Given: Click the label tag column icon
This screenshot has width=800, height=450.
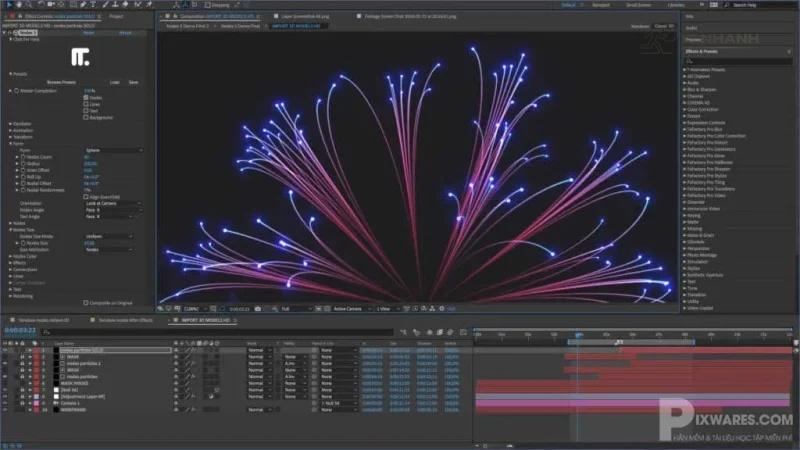Looking at the screenshot, I should (x=35, y=343).
